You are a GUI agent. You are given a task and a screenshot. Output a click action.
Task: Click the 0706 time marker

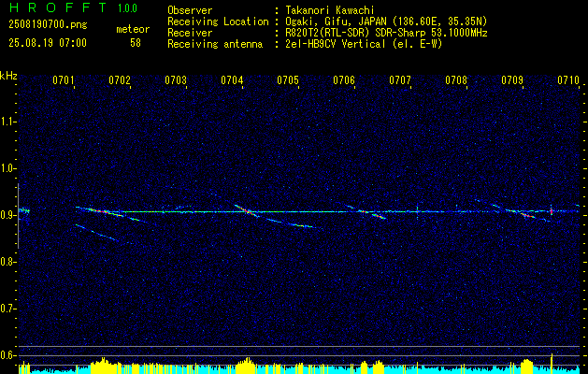pyautogui.click(x=344, y=79)
